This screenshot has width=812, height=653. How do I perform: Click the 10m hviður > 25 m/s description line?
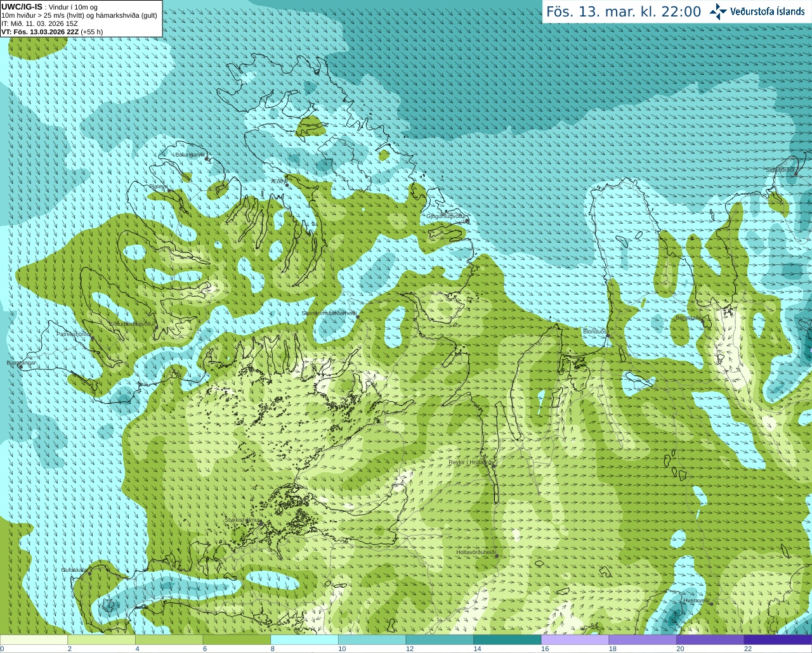(x=79, y=15)
